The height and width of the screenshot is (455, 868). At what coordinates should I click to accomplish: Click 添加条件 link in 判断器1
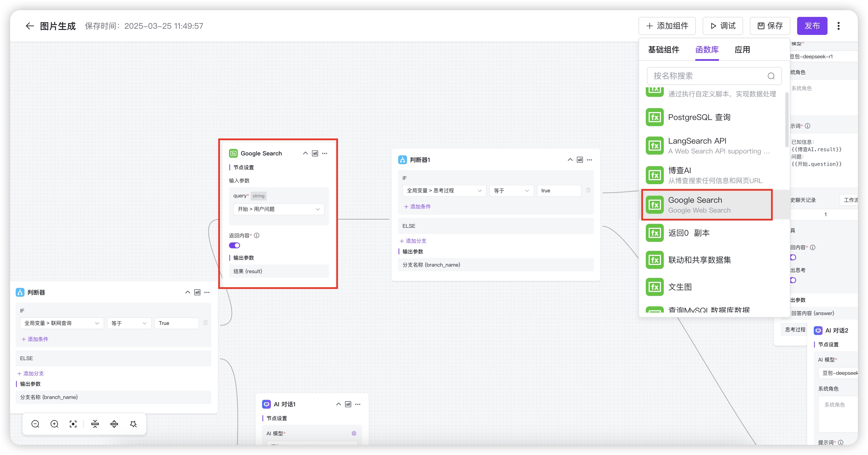pyautogui.click(x=417, y=207)
